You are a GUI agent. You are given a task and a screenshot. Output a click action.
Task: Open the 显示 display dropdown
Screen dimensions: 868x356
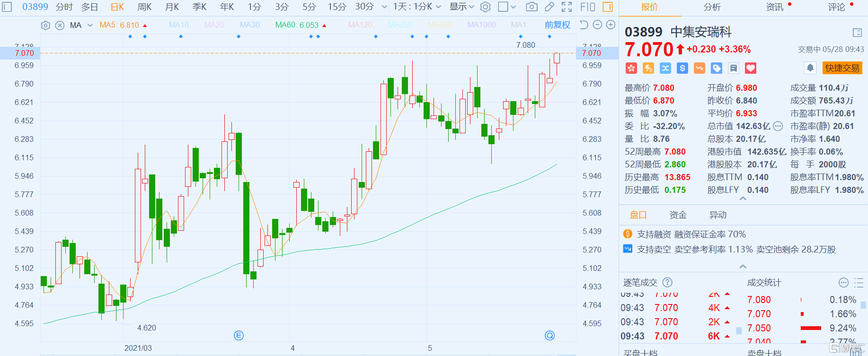[x=461, y=7]
